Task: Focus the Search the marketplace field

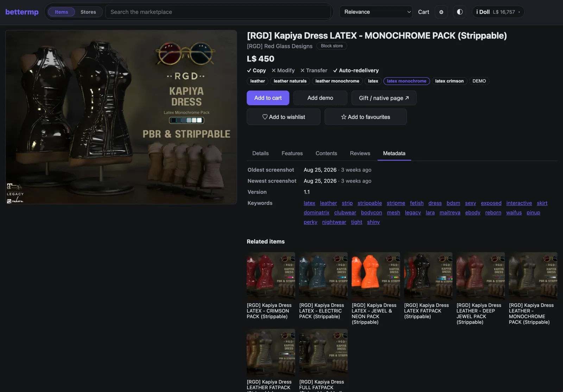Action: coord(218,12)
